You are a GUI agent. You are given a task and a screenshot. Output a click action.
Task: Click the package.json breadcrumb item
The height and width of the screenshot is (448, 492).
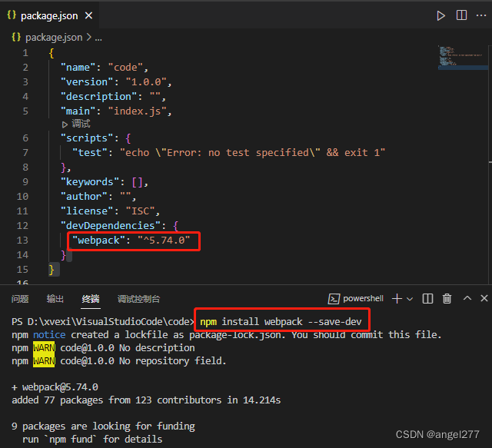point(54,38)
